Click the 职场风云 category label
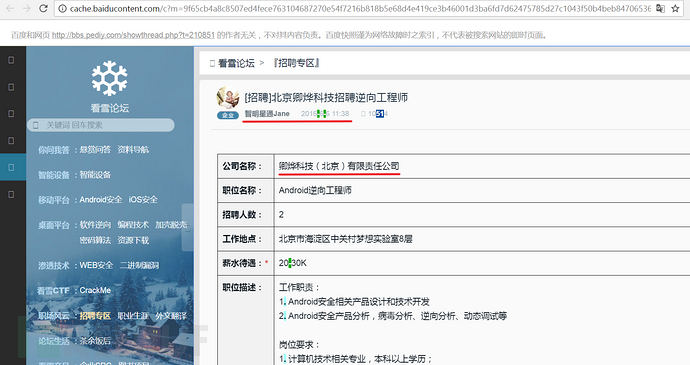 pos(54,316)
